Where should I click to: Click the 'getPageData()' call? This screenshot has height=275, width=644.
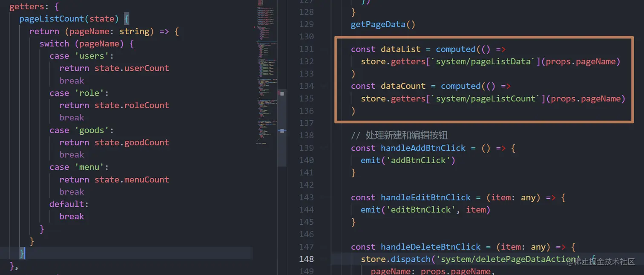tap(383, 24)
